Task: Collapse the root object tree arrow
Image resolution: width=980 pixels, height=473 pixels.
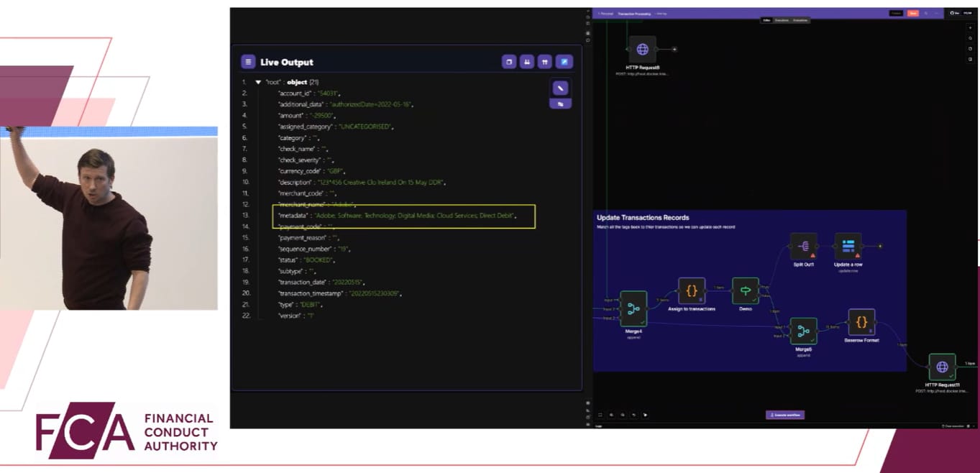Action: tap(258, 82)
